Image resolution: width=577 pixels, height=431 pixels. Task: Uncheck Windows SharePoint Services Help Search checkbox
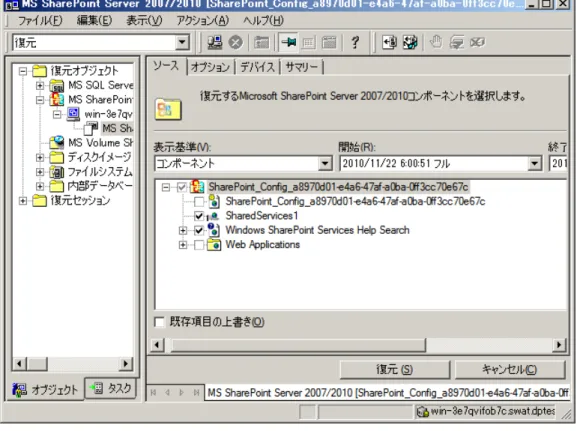[199, 230]
